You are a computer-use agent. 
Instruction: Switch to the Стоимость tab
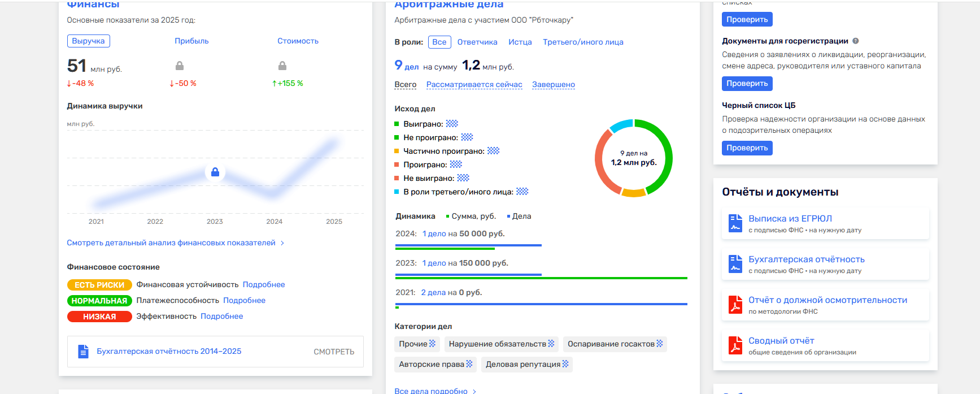pyautogui.click(x=298, y=41)
